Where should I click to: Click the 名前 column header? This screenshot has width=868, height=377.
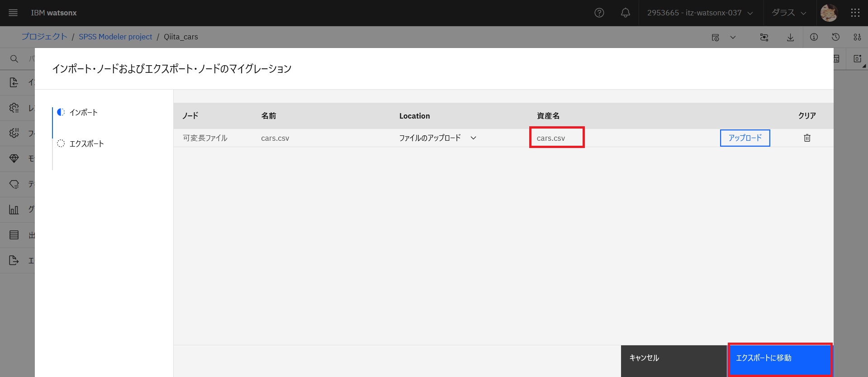269,116
